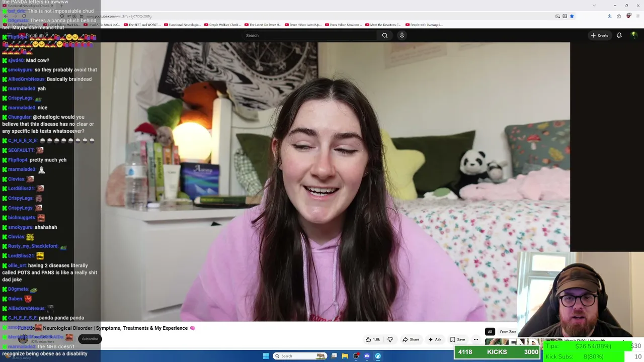Open the YouTube account avatar menu

[x=634, y=35]
